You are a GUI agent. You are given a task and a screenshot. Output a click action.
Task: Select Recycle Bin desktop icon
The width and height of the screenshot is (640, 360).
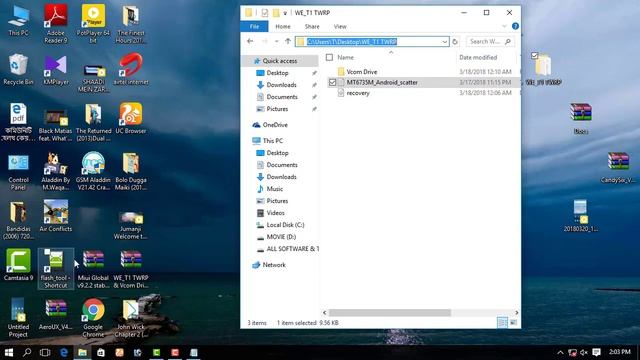click(x=18, y=69)
